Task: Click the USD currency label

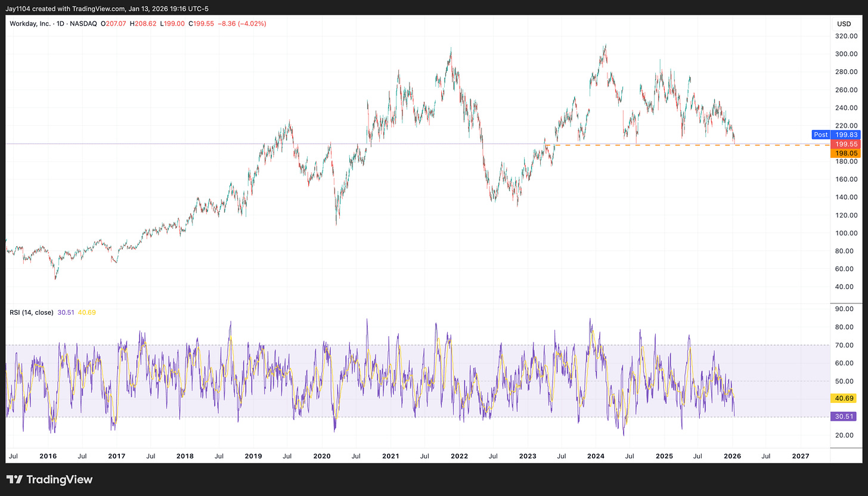Action: (x=844, y=24)
